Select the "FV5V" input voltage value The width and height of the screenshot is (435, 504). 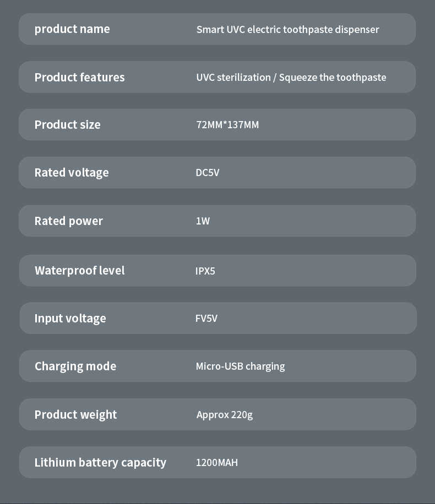206,319
